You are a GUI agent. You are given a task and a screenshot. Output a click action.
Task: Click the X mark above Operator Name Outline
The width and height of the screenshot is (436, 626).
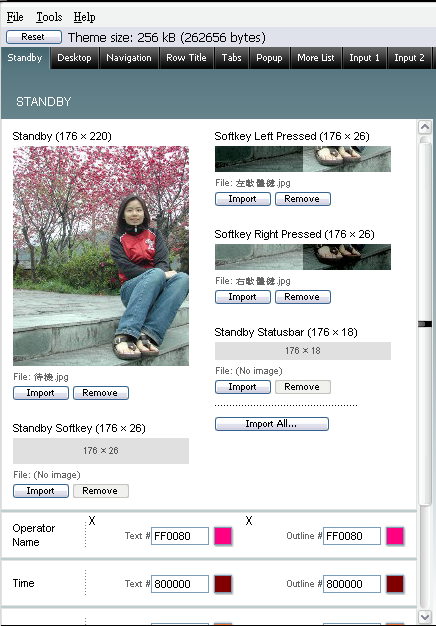pos(249,521)
